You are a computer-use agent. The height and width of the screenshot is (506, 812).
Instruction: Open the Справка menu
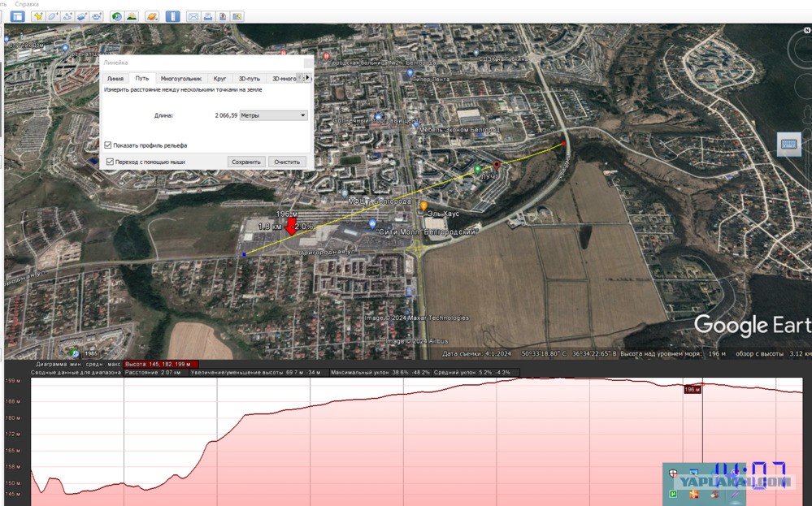click(26, 3)
